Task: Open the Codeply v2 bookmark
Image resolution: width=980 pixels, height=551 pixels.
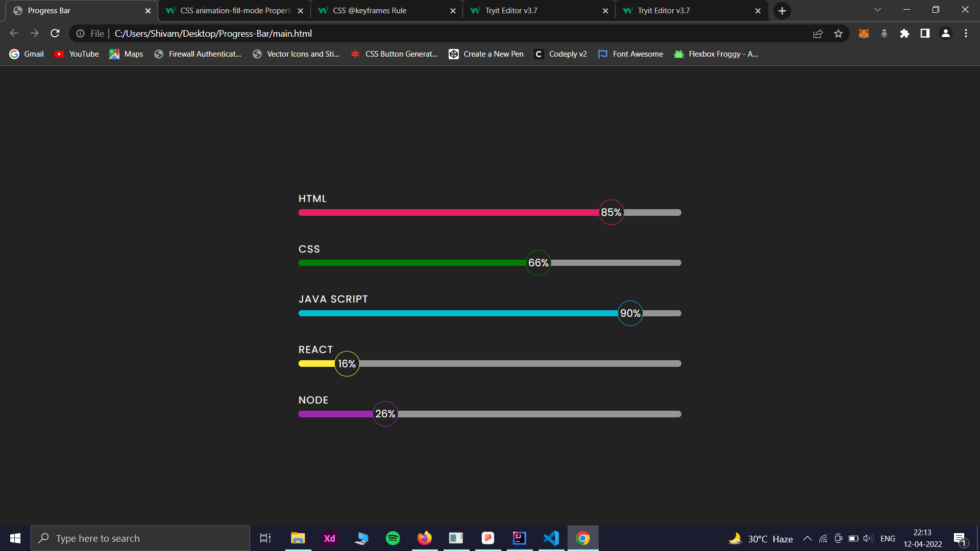Action: (560, 54)
